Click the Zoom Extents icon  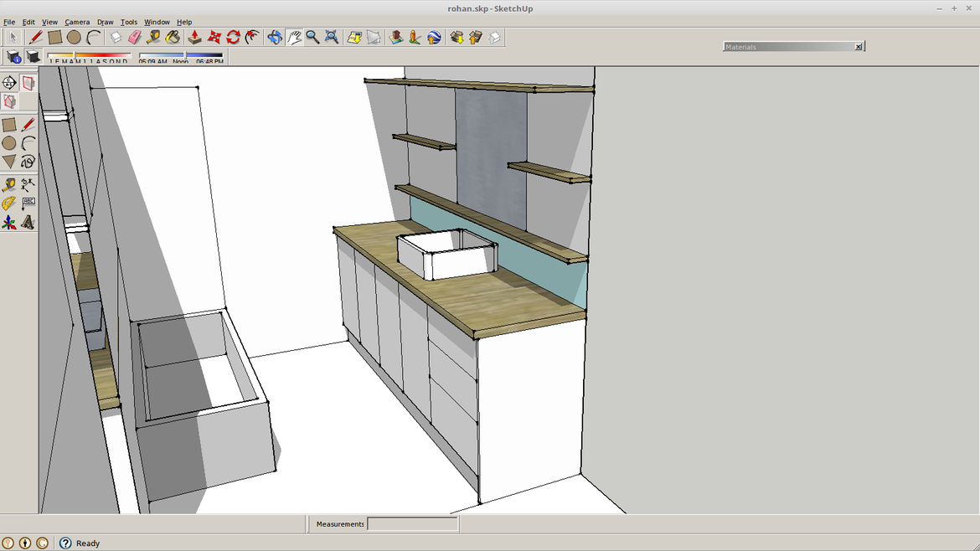tap(332, 37)
